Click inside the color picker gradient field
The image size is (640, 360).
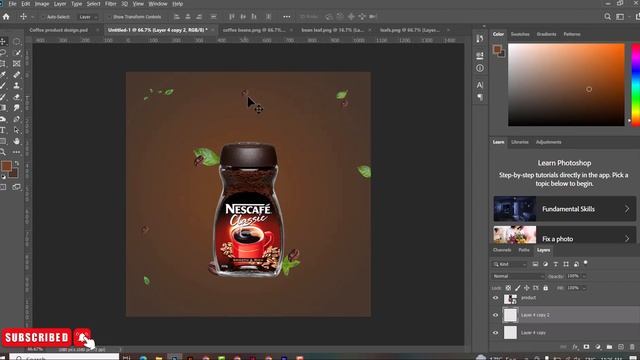click(x=566, y=84)
